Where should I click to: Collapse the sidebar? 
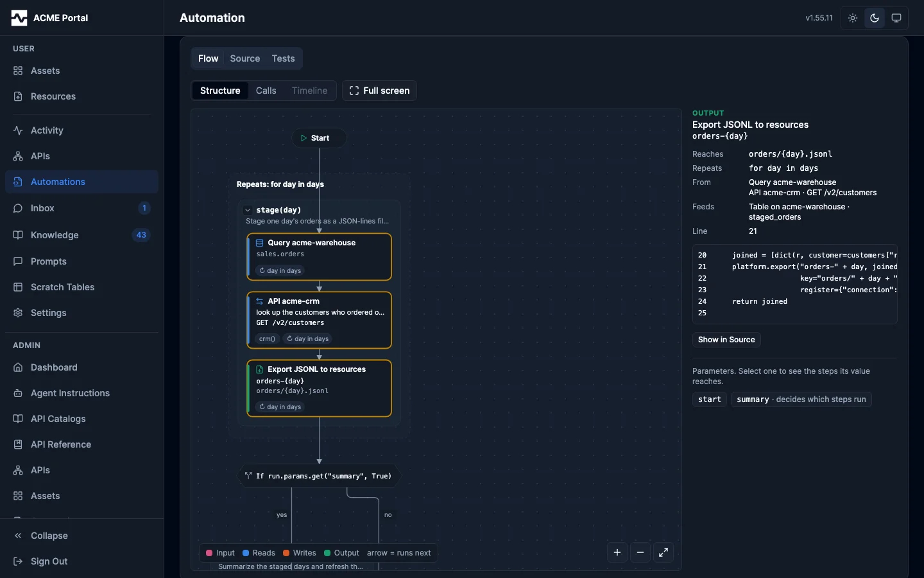81,536
